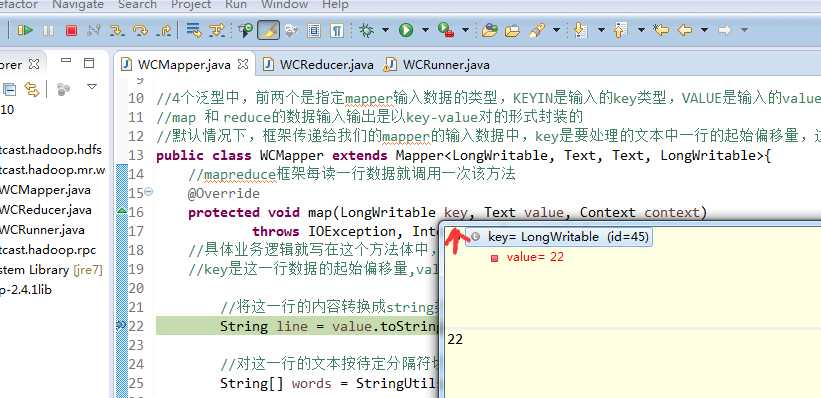Click the Search flashlight icon
Viewport: 821px width, 398px height.
pyautogui.click(x=536, y=30)
